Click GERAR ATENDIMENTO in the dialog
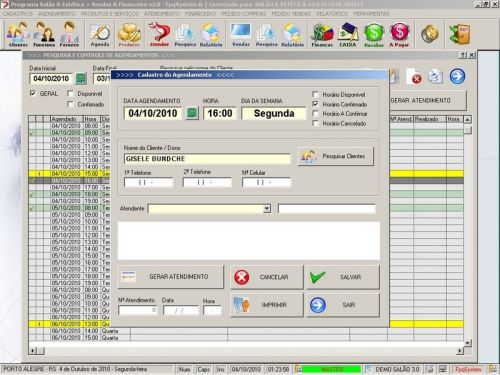 point(171,277)
